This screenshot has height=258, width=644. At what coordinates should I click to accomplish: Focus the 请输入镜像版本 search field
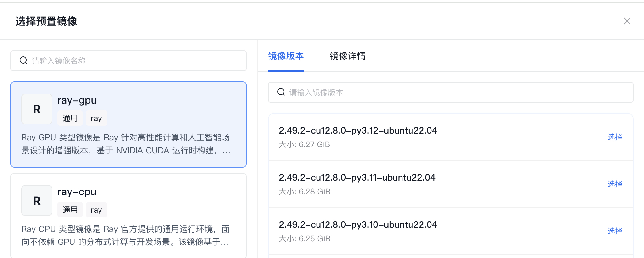click(457, 92)
